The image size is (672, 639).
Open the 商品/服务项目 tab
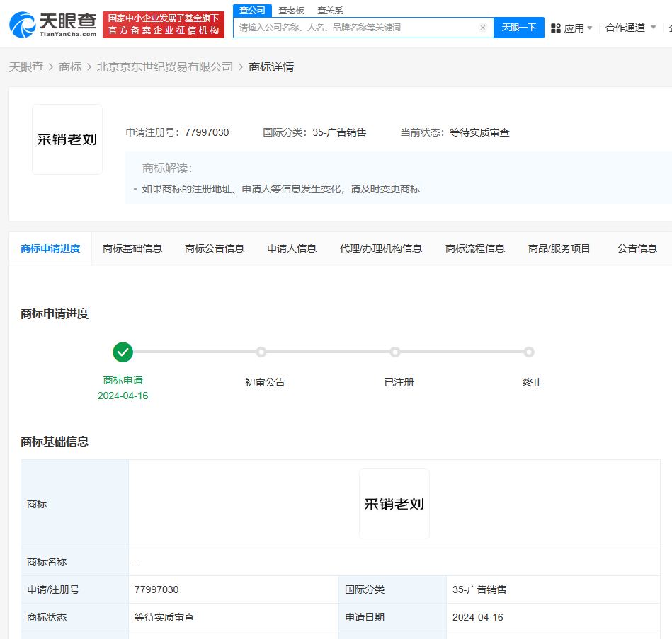[x=559, y=248]
